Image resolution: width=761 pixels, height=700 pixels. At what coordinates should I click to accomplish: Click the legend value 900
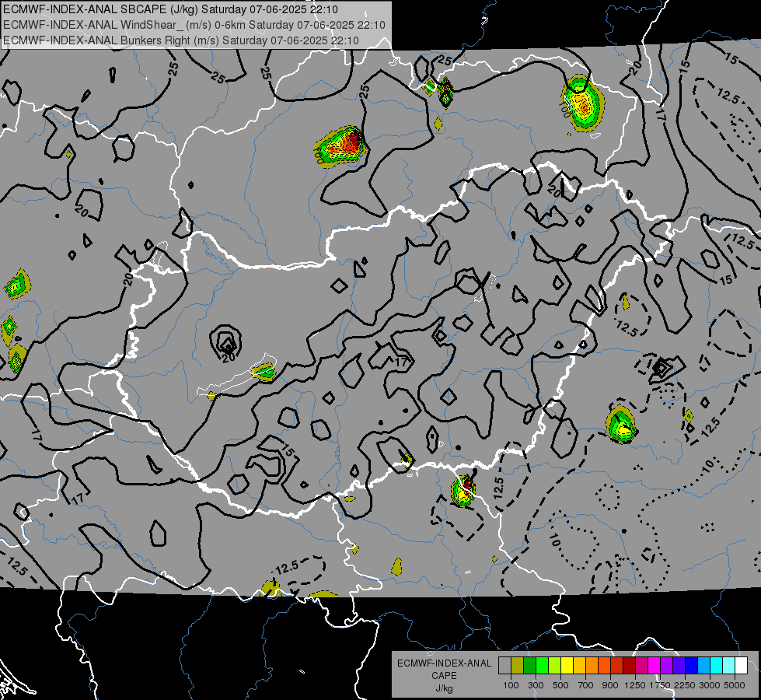610,685
